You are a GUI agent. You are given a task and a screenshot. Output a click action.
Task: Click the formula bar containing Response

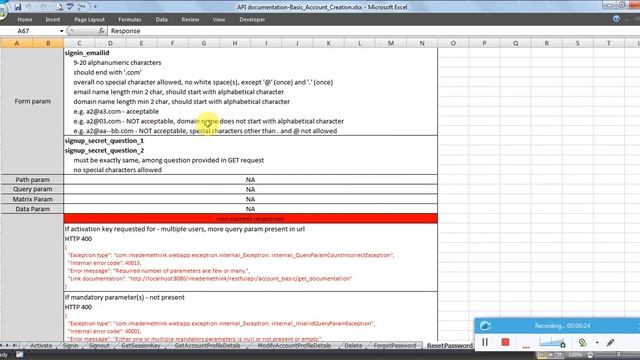[x=373, y=31]
